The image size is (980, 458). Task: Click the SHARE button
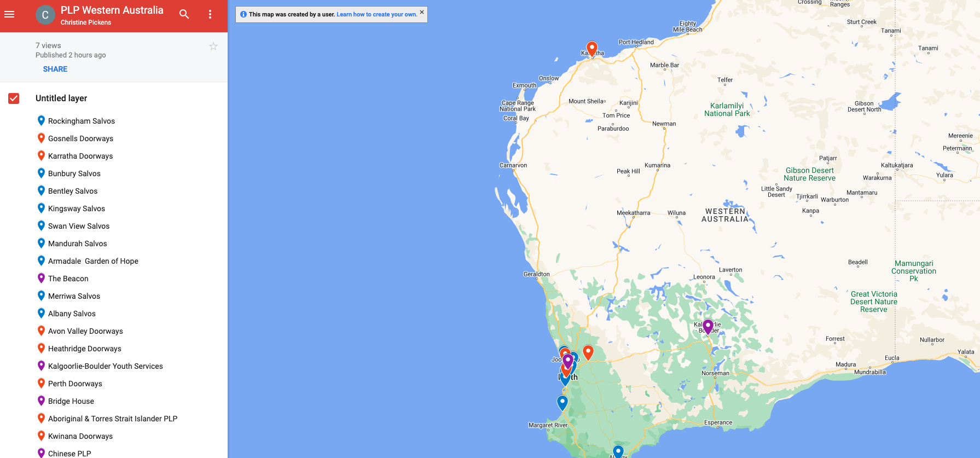click(55, 69)
